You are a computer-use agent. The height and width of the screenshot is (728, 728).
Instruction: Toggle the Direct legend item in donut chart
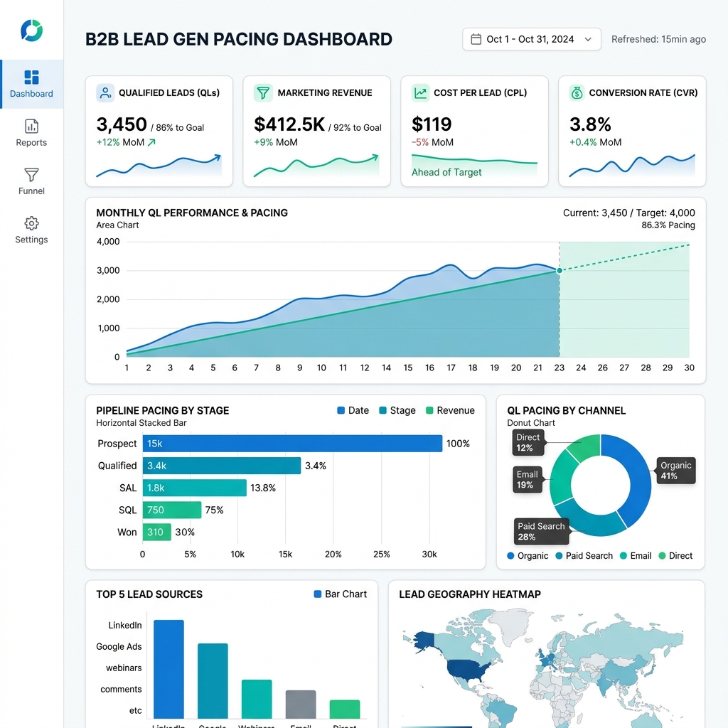[x=675, y=556]
